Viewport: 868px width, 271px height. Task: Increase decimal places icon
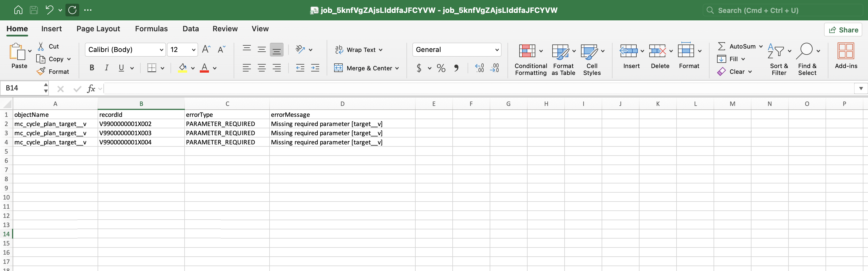(479, 68)
